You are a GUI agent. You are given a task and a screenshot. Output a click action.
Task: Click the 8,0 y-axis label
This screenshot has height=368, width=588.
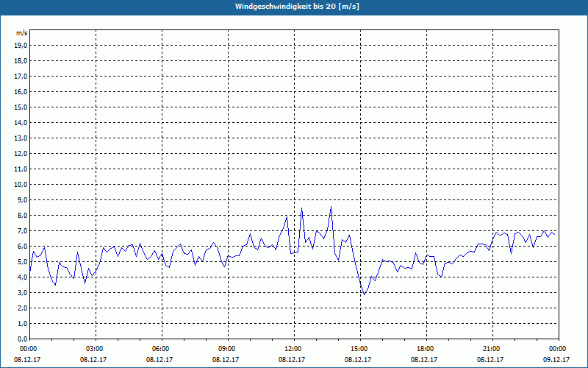[x=23, y=215]
